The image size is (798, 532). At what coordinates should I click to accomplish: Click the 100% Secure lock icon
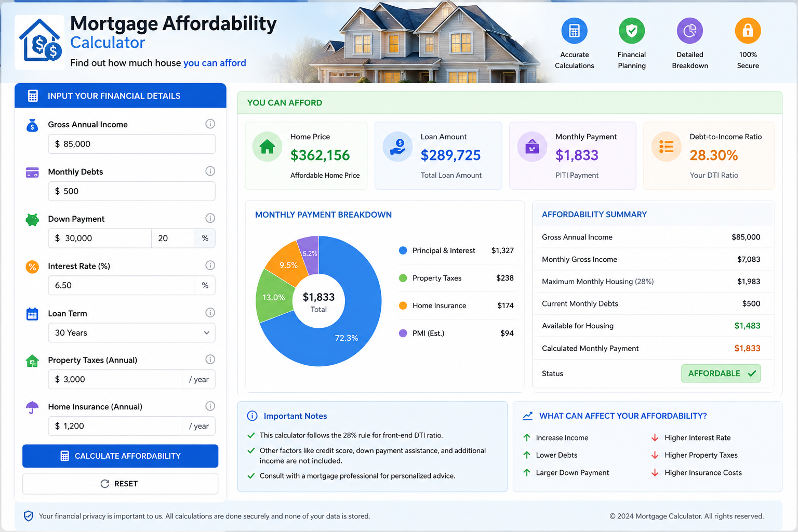tap(748, 31)
